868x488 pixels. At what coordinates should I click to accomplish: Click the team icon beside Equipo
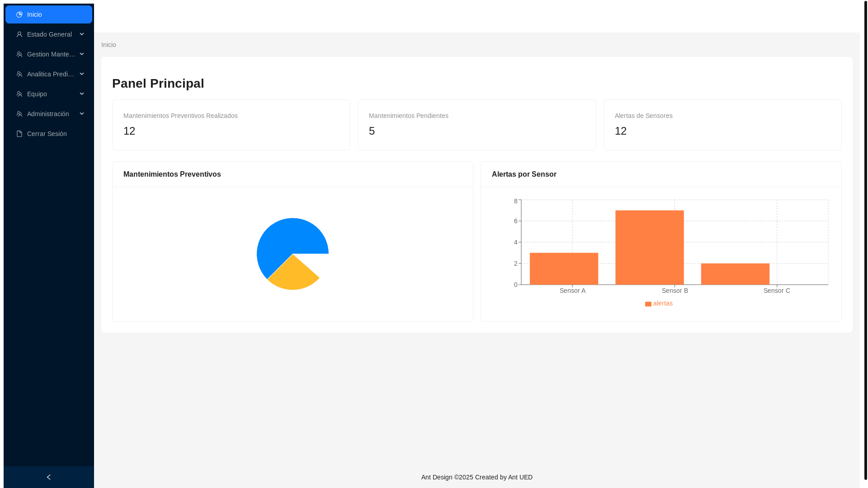pyautogui.click(x=19, y=94)
